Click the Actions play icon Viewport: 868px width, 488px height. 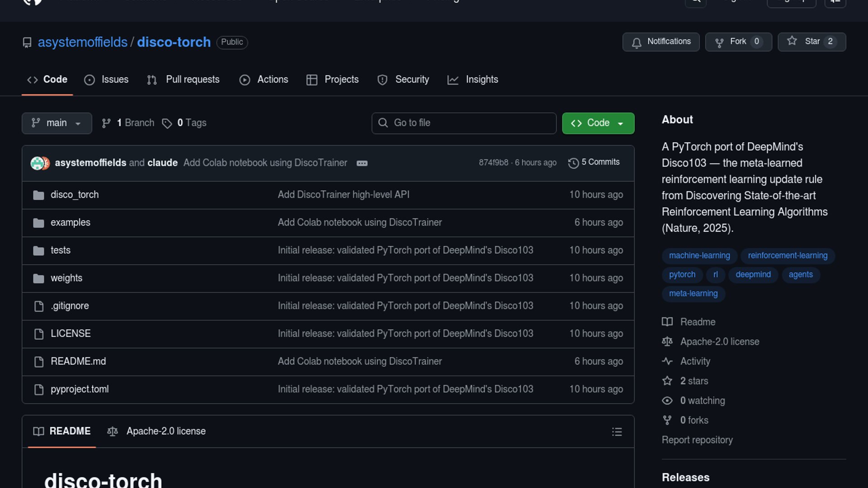(x=245, y=80)
